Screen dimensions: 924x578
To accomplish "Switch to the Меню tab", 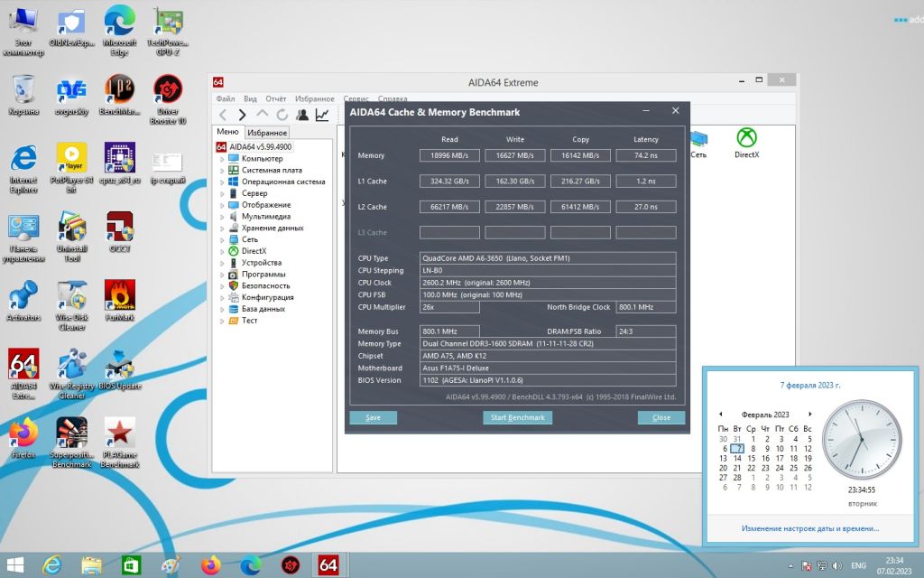I will pos(227,132).
